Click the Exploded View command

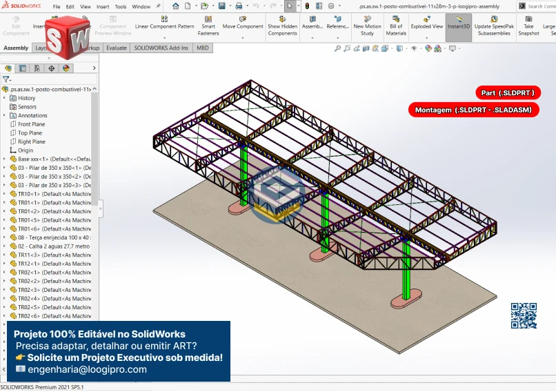coord(427,26)
